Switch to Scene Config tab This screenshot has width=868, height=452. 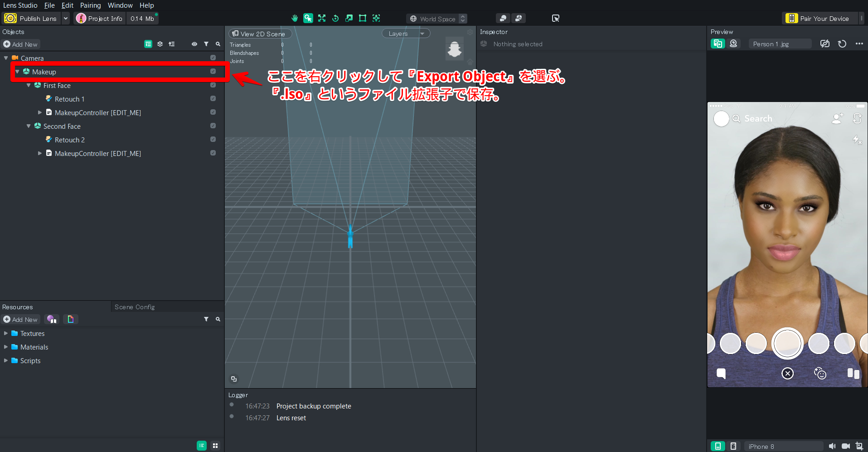(x=135, y=307)
